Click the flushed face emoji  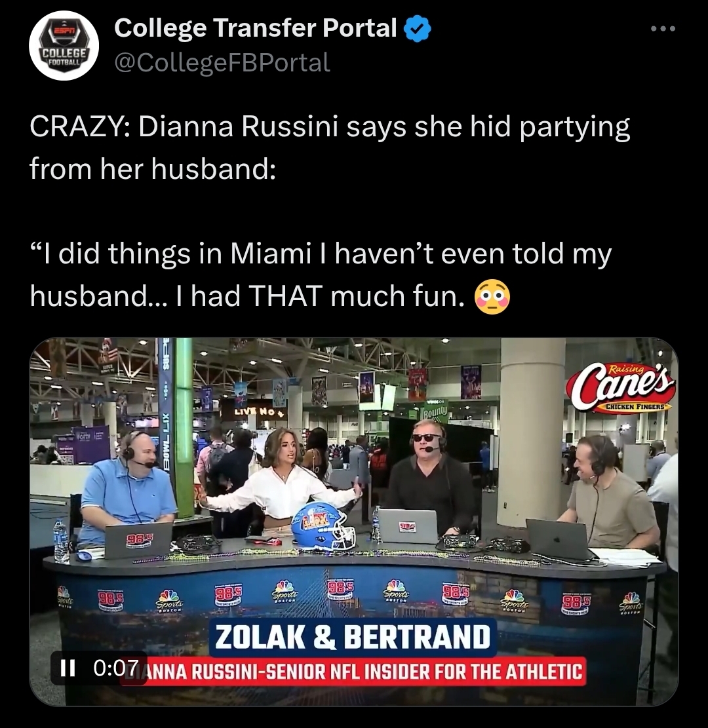492,297
